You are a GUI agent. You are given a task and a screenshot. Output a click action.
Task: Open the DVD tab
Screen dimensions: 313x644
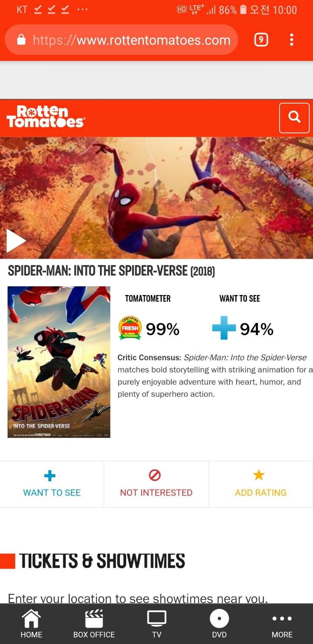pos(219,624)
